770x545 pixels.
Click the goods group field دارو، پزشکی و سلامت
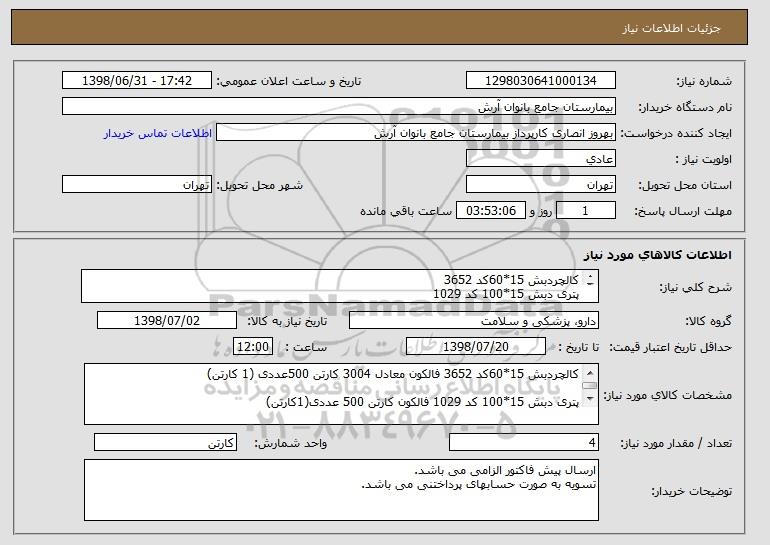(474, 321)
